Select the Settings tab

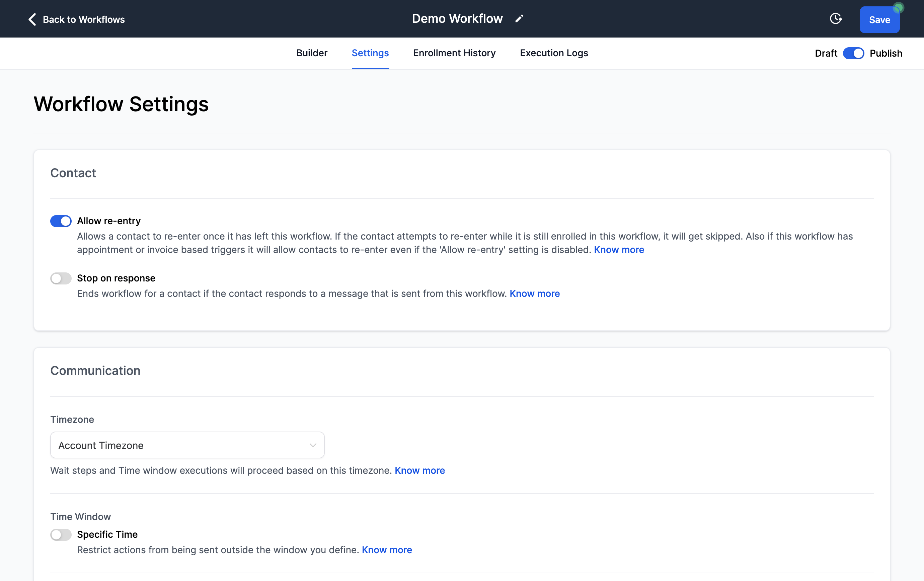click(370, 53)
